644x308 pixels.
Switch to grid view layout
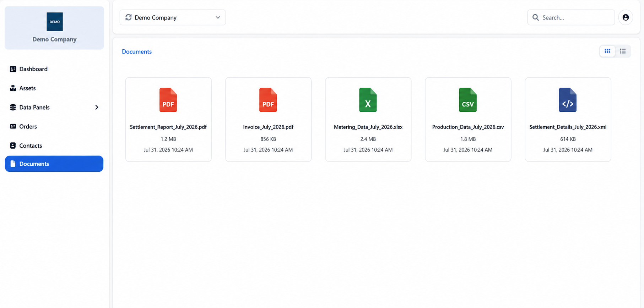coord(607,51)
